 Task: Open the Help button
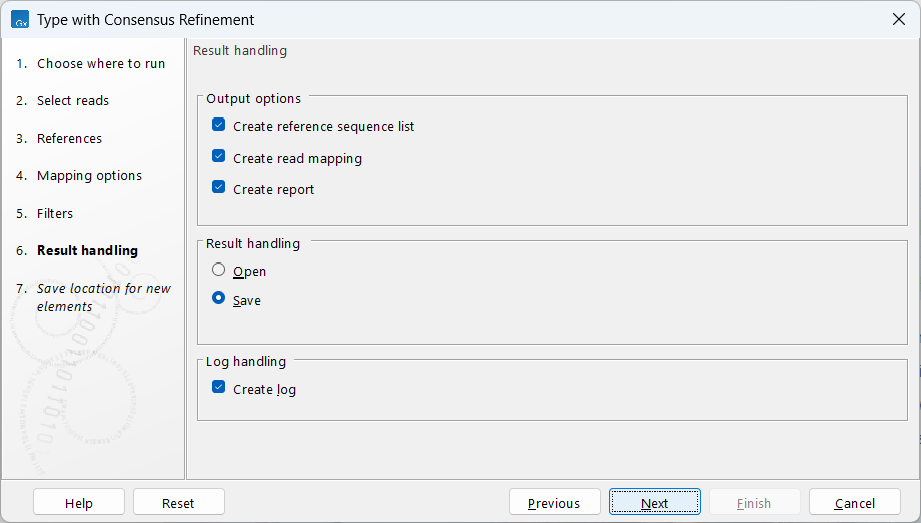pos(79,503)
